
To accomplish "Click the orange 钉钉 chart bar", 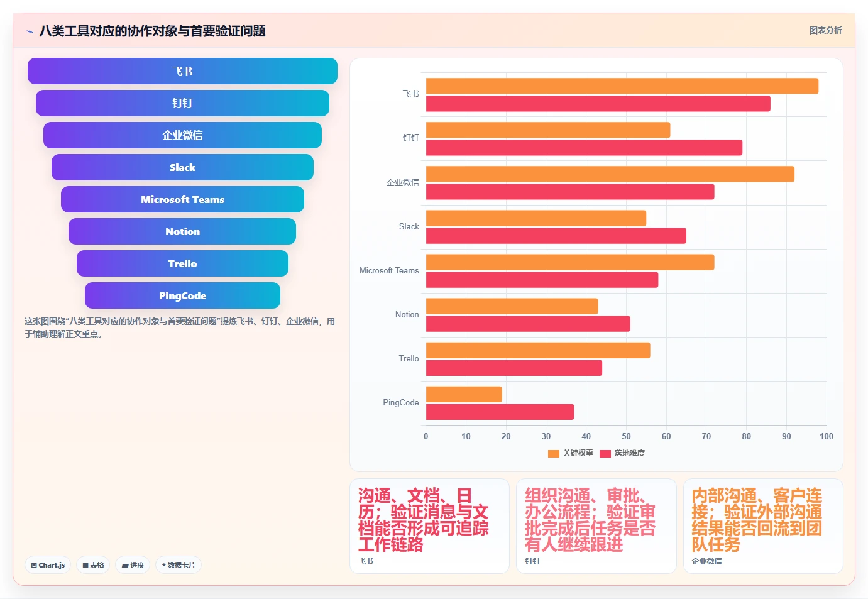I will pos(548,130).
